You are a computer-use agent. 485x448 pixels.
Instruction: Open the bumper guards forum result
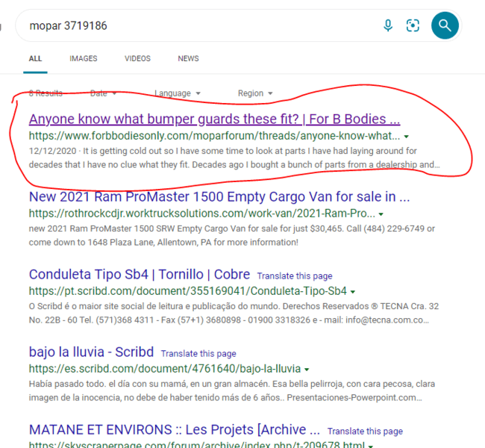click(x=214, y=119)
